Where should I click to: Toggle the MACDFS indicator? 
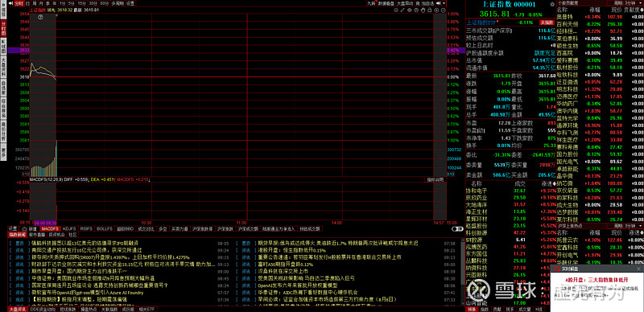pyautogui.click(x=51, y=228)
